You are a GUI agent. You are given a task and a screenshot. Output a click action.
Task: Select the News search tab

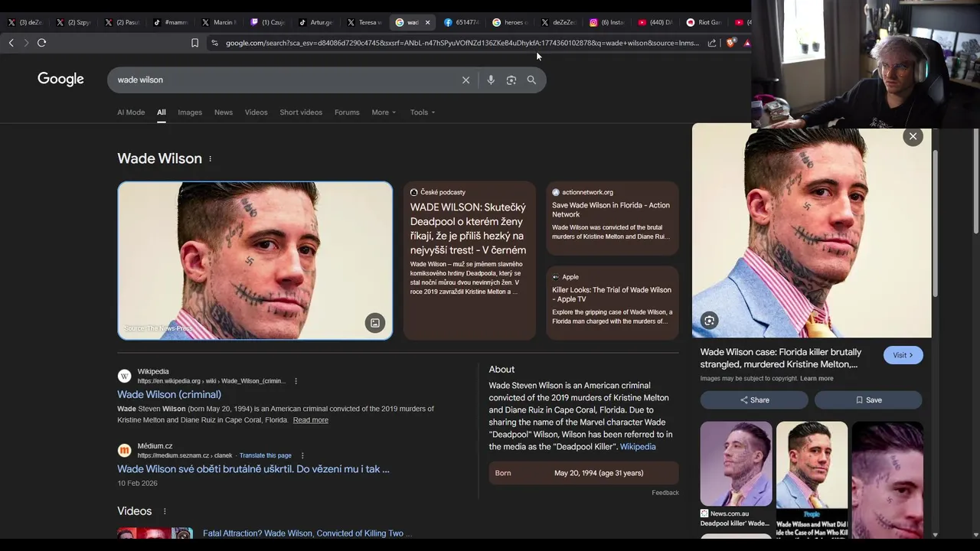tap(224, 112)
